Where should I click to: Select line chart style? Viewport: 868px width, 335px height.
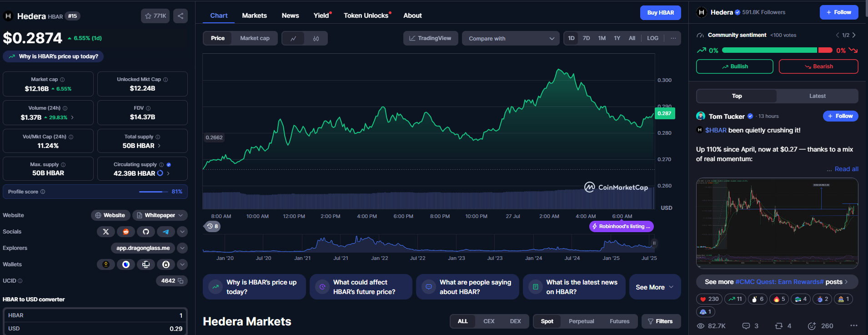(x=293, y=39)
